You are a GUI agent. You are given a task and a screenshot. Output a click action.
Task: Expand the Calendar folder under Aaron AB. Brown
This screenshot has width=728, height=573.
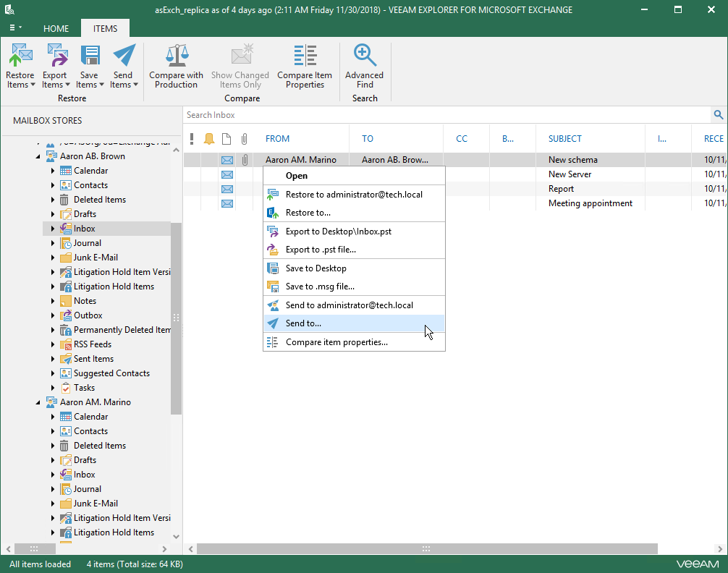pos(53,171)
